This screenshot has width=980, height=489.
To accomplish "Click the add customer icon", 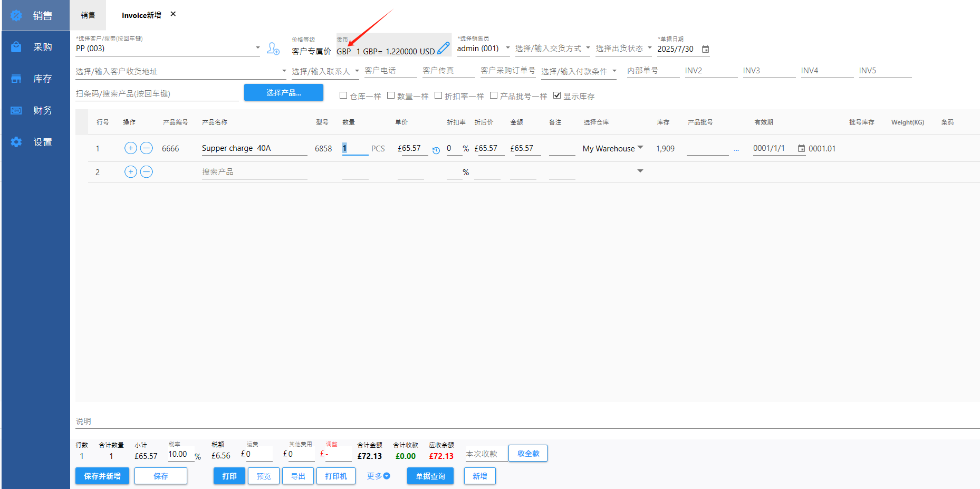I will tap(273, 49).
